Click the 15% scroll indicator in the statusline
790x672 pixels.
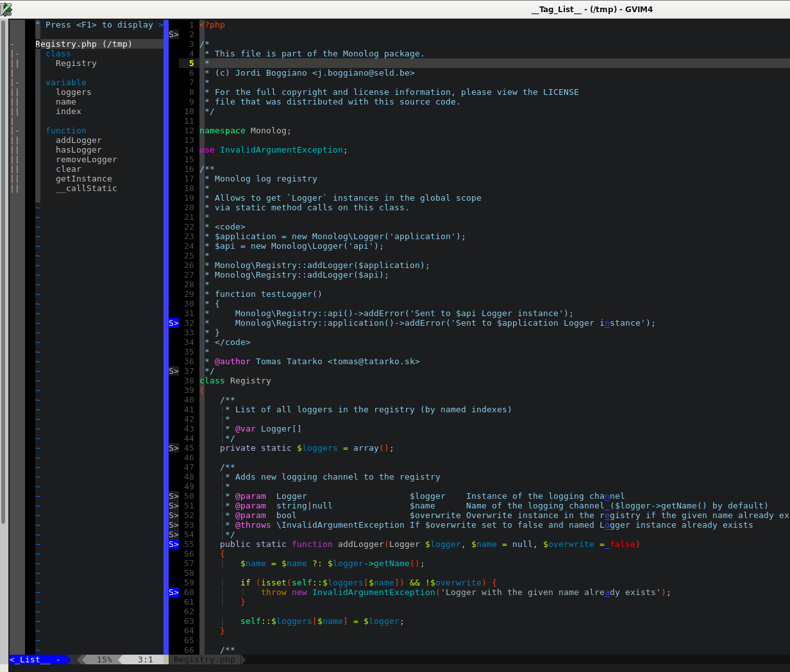click(105, 659)
